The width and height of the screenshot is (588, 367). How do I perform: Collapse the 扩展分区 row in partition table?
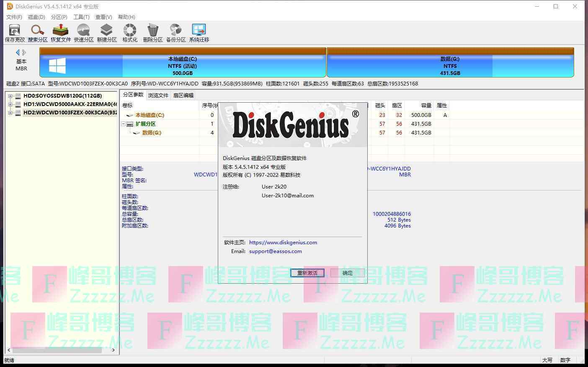(x=123, y=124)
